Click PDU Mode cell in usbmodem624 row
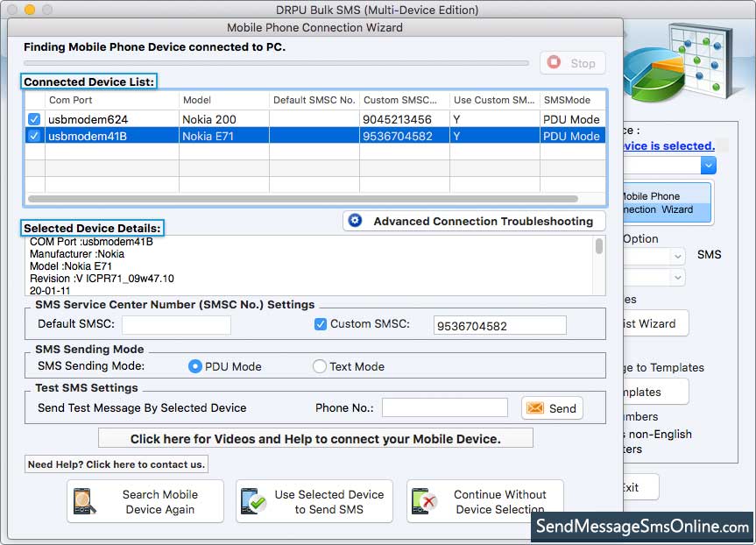This screenshot has width=756, height=545. point(572,119)
